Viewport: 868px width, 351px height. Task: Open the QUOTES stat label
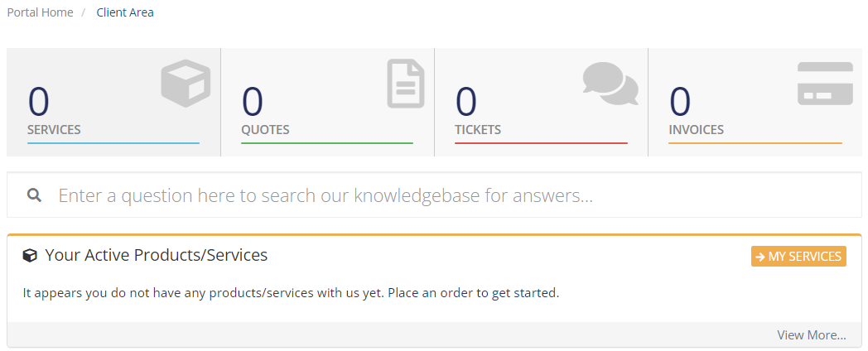(265, 129)
